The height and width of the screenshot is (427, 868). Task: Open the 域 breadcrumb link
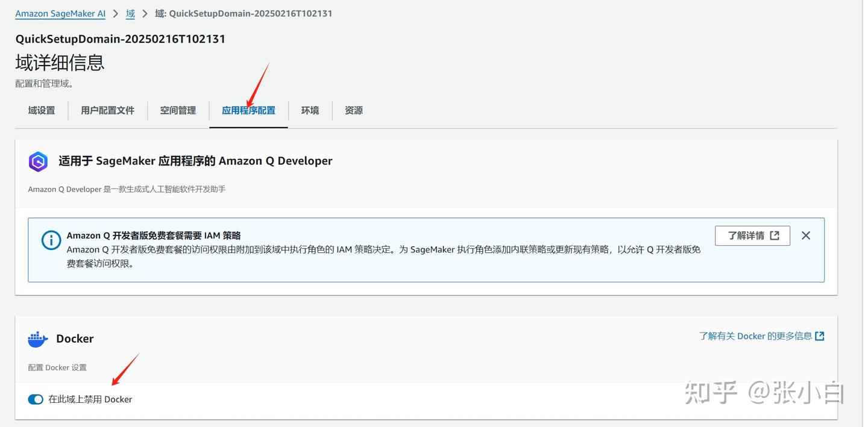pos(130,13)
